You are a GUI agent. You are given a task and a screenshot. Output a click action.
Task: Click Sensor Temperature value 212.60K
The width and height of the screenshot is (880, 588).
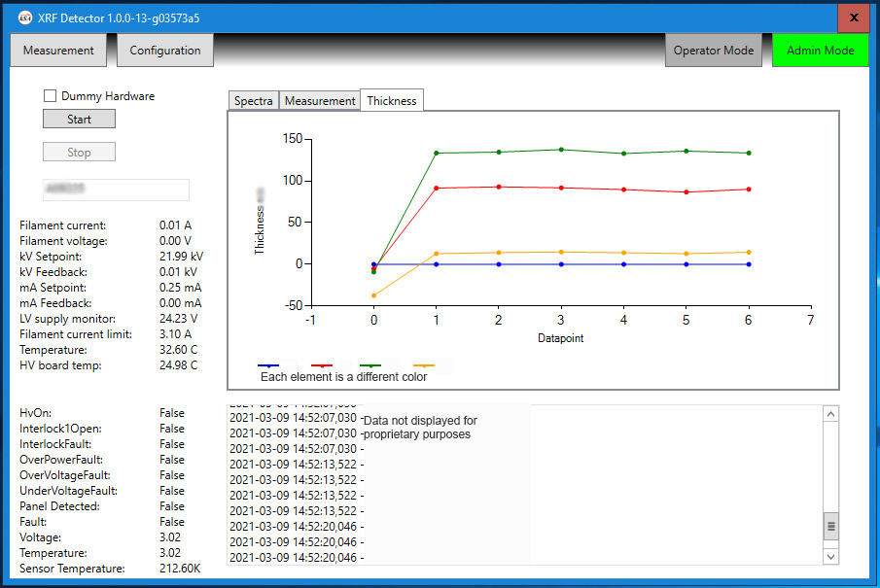(x=180, y=569)
